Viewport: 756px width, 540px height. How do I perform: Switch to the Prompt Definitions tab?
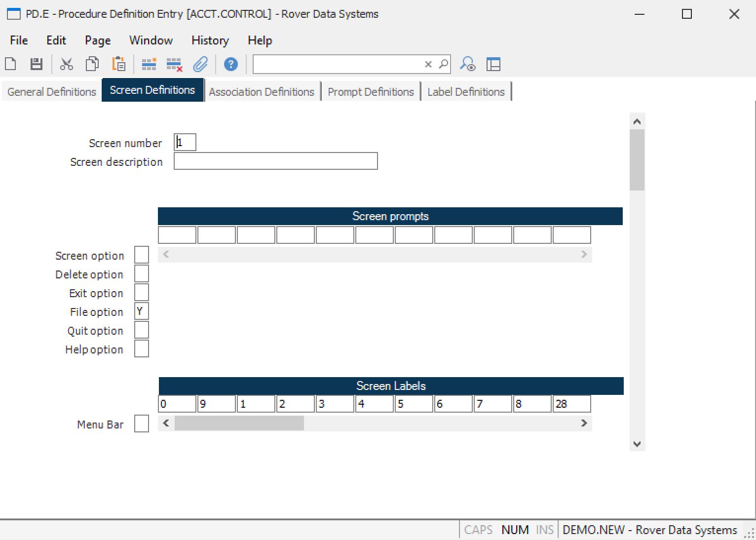tap(371, 92)
